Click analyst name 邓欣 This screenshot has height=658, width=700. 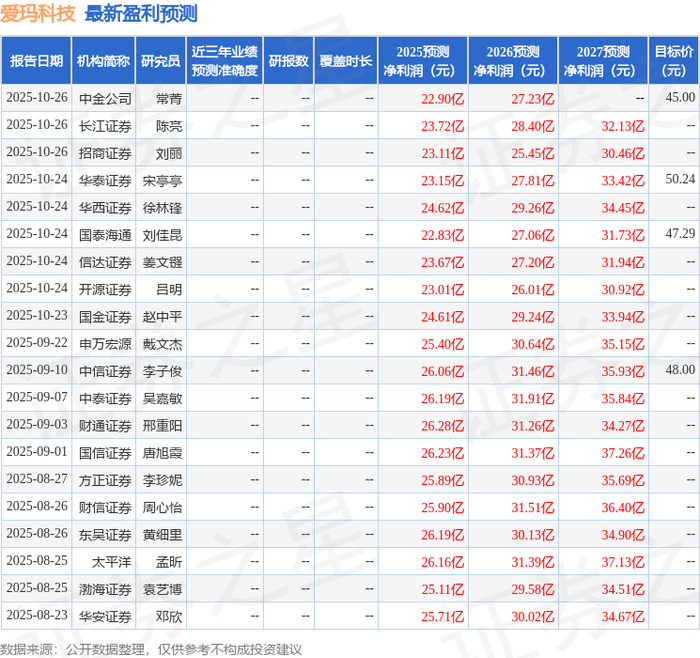pyautogui.click(x=169, y=616)
